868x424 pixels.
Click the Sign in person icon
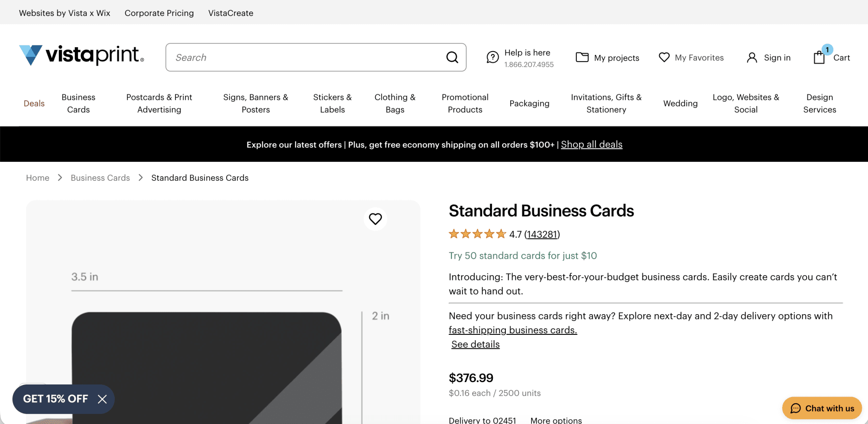752,58
